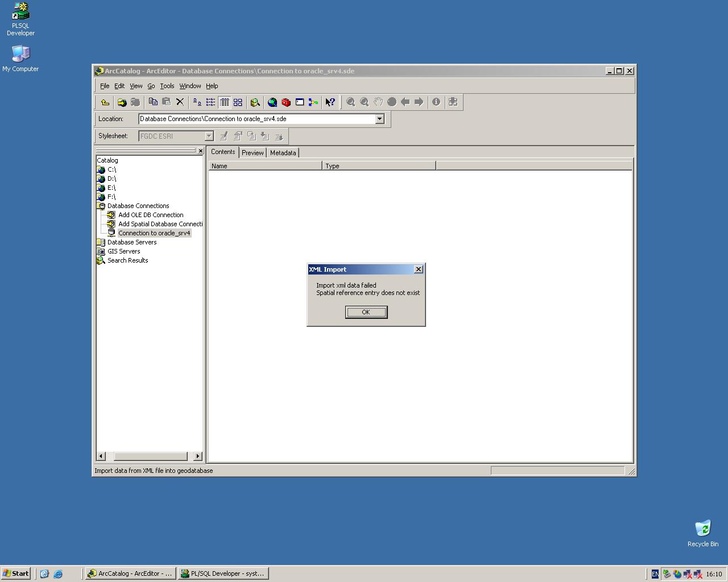Click the Disconnect From Folder icon
728x582 pixels.
pos(135,102)
